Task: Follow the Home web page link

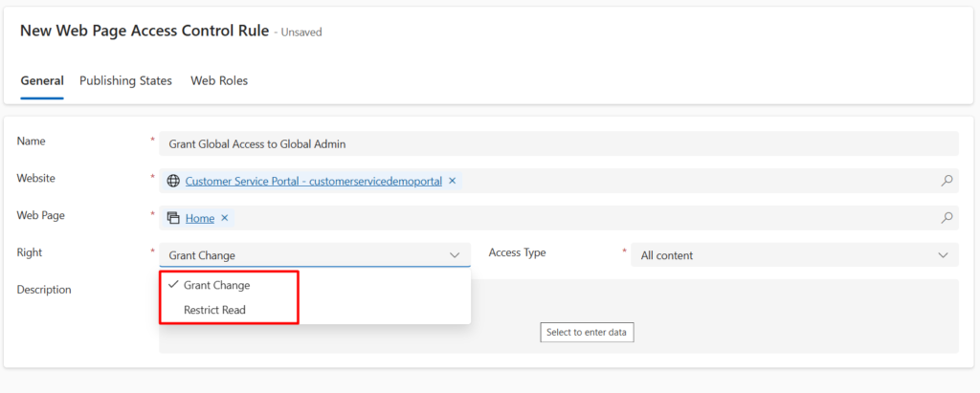Action: click(x=200, y=219)
